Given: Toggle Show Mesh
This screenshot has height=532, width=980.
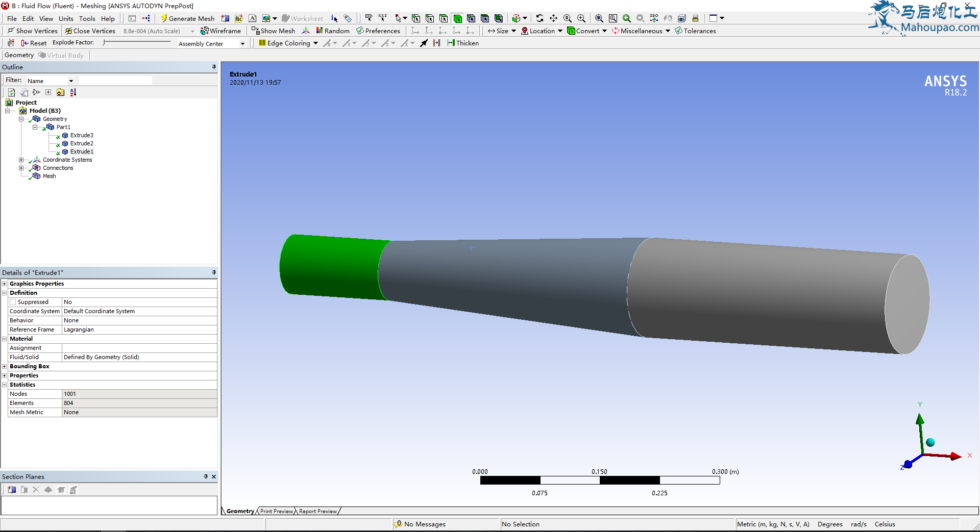Looking at the screenshot, I should pyautogui.click(x=273, y=31).
